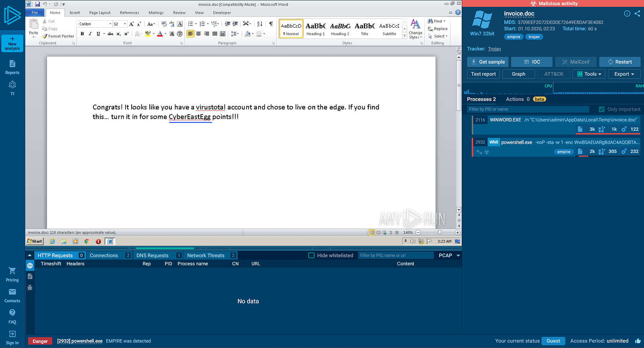Click the Filter by PID or name field
The height and width of the screenshot is (348, 644).
(528, 109)
